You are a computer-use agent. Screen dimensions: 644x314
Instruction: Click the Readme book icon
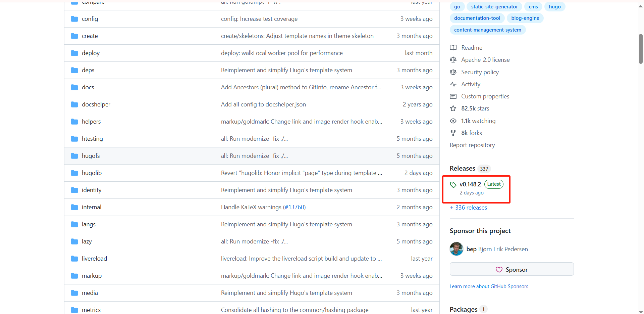pos(453,48)
